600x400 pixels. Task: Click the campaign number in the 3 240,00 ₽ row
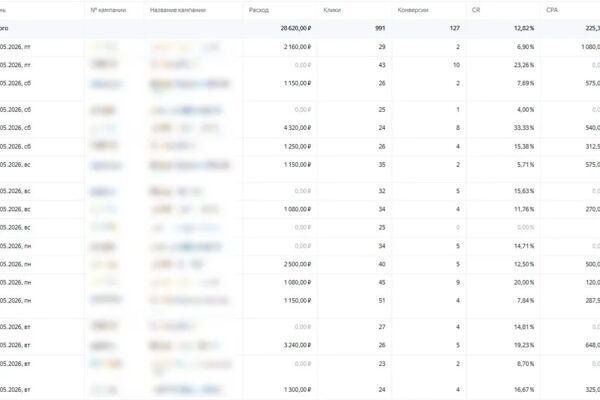(103, 346)
